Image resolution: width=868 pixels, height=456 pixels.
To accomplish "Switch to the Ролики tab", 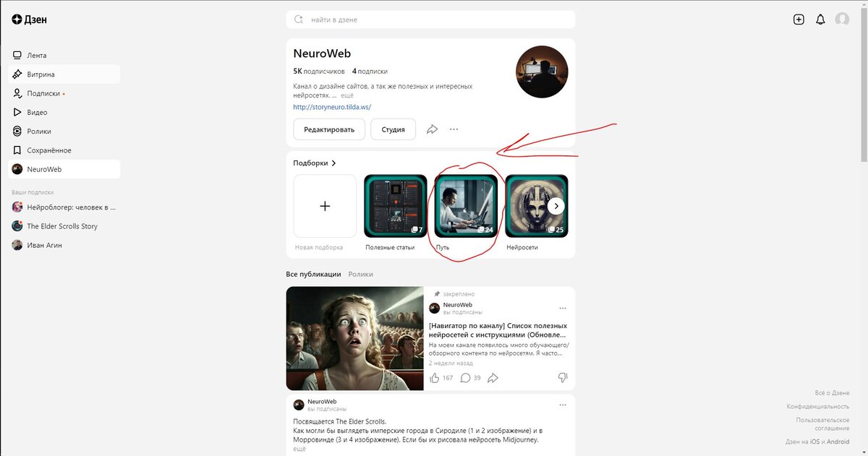I will coord(360,275).
